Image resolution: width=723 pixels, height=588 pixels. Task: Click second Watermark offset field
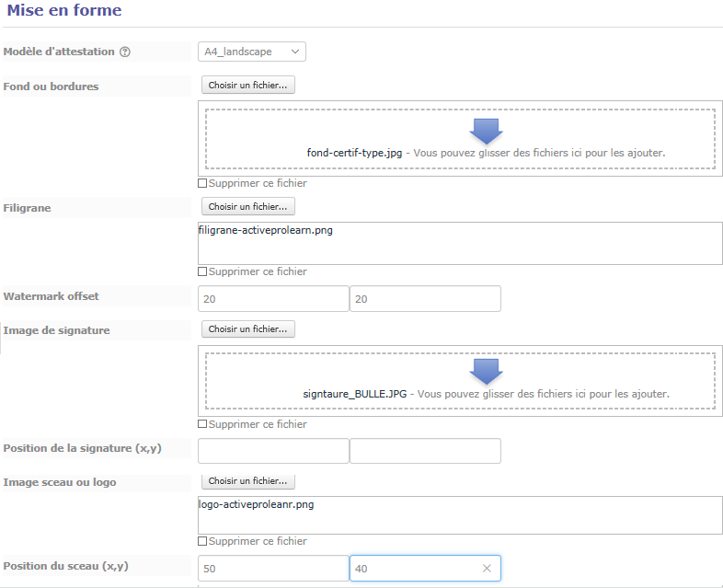click(x=425, y=299)
